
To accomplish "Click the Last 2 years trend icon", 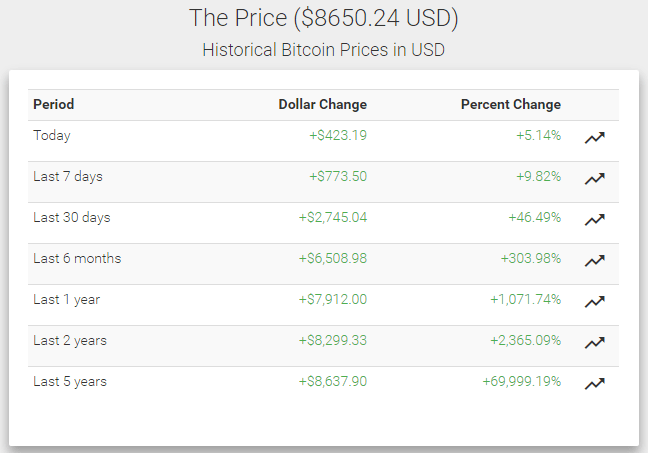I will (595, 343).
